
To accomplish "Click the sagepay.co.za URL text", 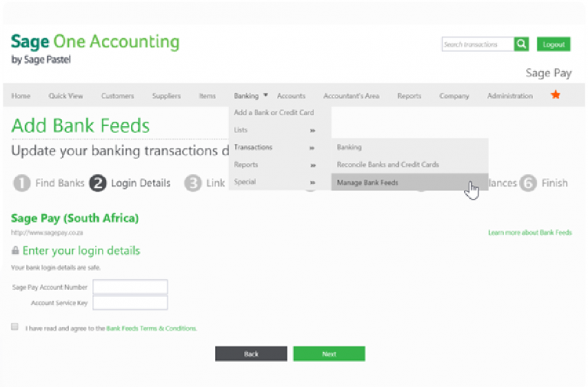I will coord(47,233).
